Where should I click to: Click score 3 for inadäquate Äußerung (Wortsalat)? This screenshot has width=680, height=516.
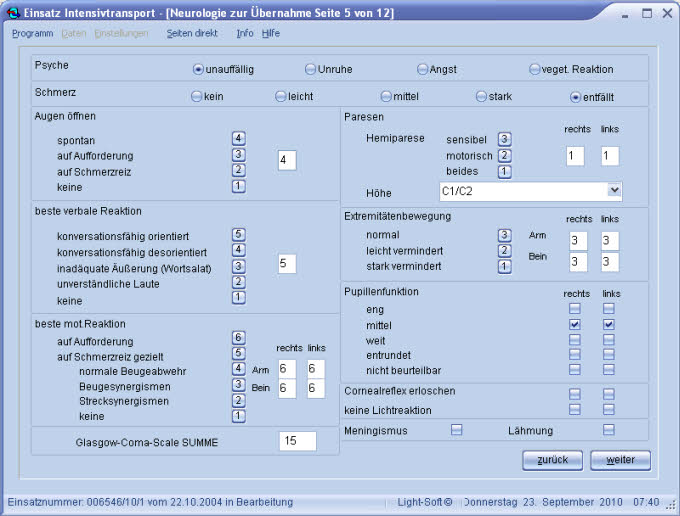[x=239, y=267]
